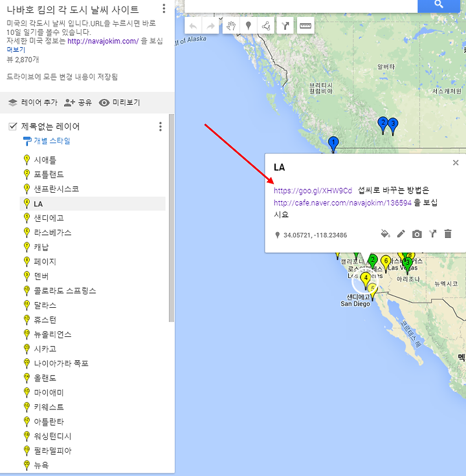Open the paint bucket style icon in LA popup
The image size is (466, 476).
385,233
